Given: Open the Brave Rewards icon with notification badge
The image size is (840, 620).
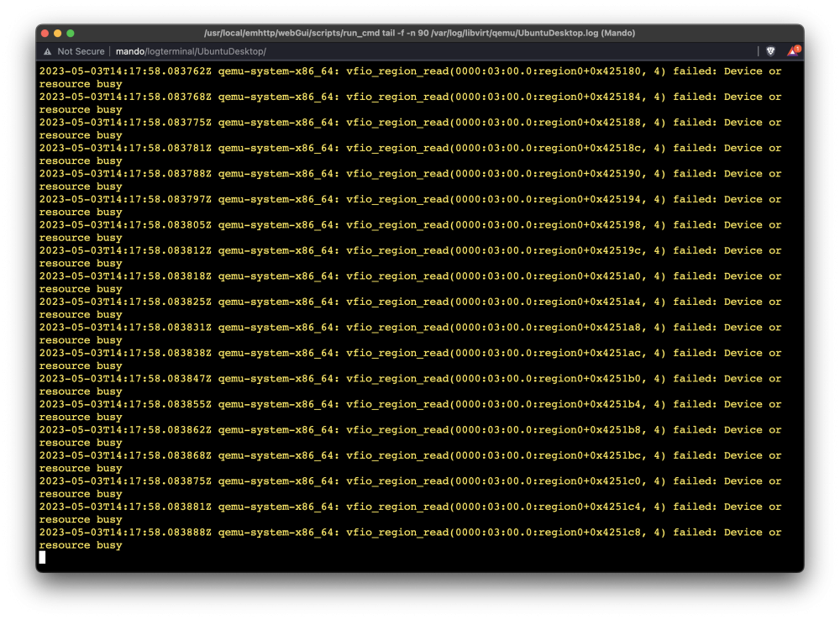Looking at the screenshot, I should point(794,51).
